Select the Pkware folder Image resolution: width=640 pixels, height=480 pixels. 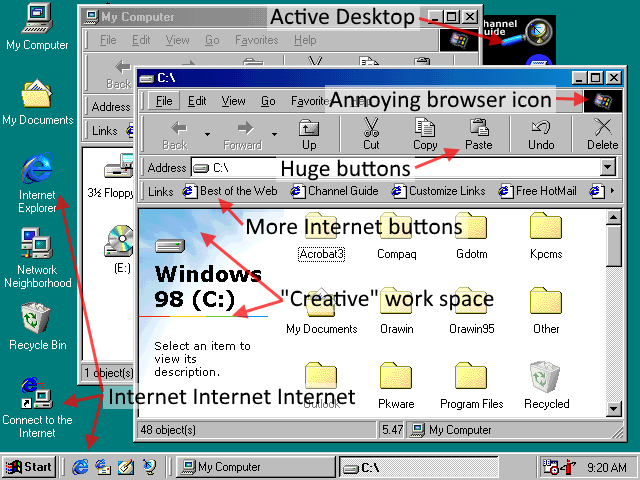point(396,386)
